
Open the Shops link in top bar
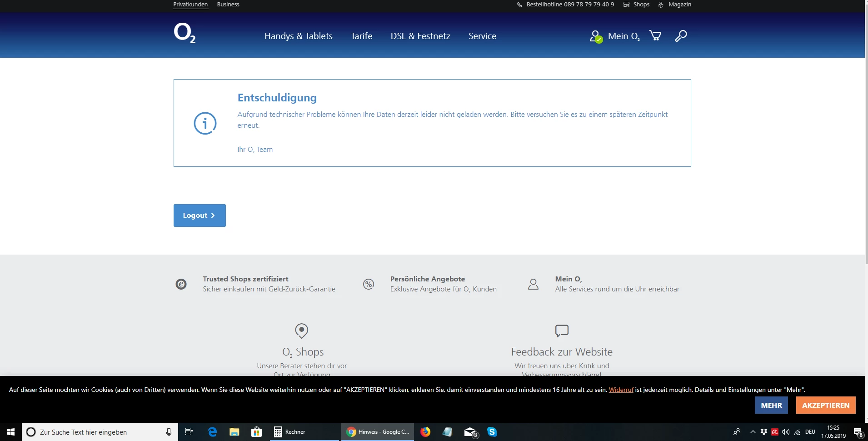tap(641, 5)
